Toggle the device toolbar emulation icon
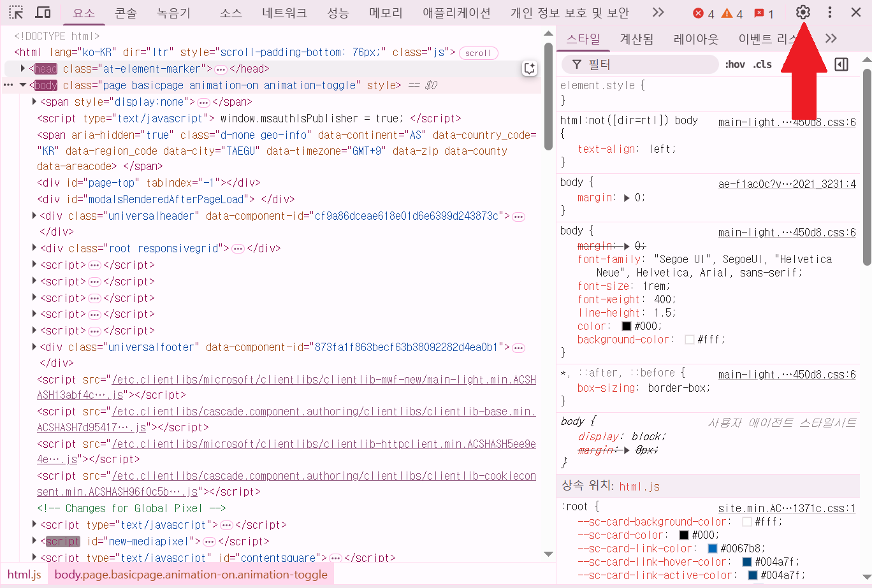Screen dimensions: 872x588 tap(43, 13)
